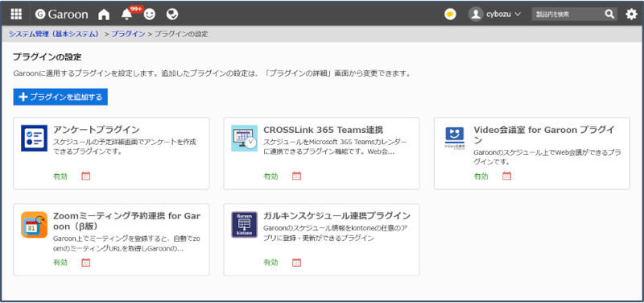Open CROSSLink 365 Teams連携 title

324,130
